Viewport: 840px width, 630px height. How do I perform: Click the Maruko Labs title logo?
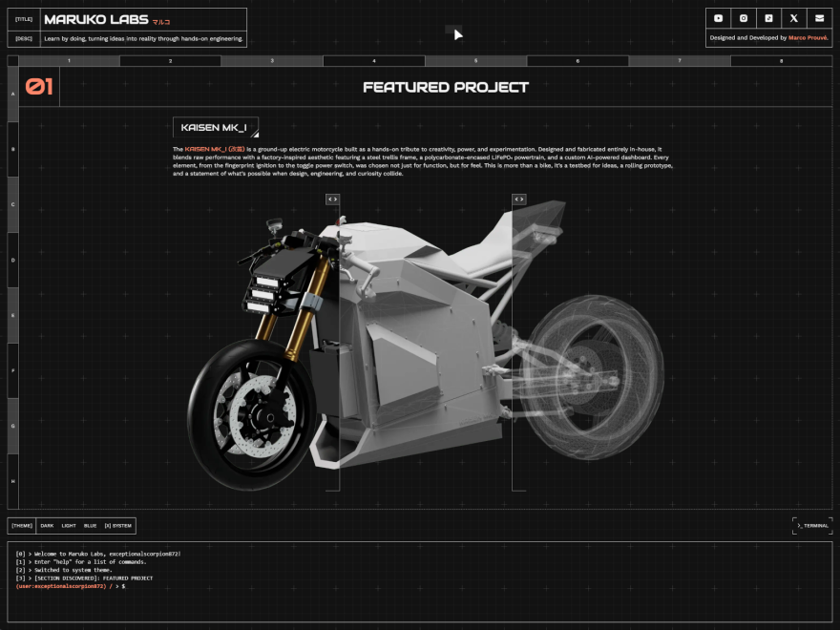(x=96, y=20)
